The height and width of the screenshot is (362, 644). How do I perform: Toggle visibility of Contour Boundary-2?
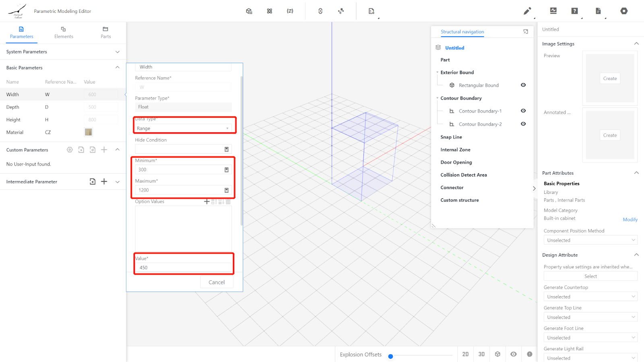[x=523, y=124]
